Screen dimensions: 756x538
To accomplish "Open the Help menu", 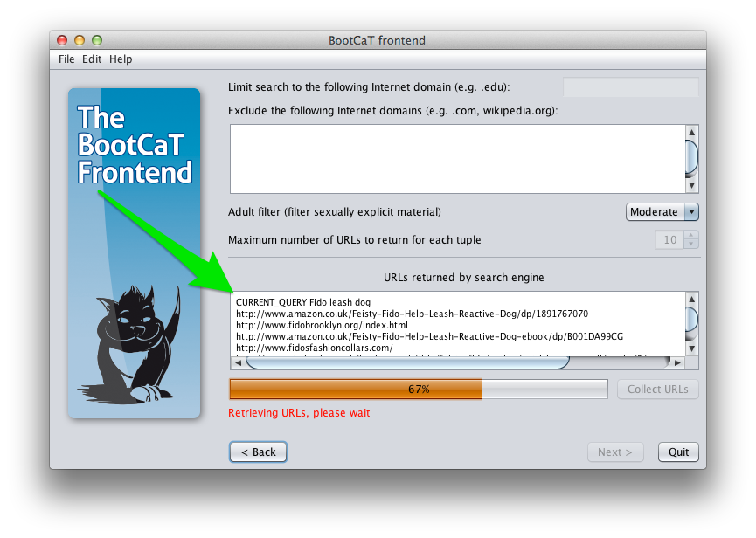I will 121,59.
